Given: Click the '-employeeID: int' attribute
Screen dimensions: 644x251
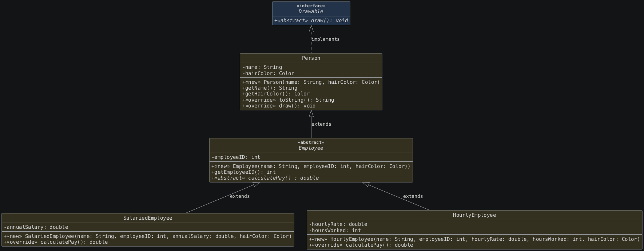Looking at the screenshot, I should (236, 157).
